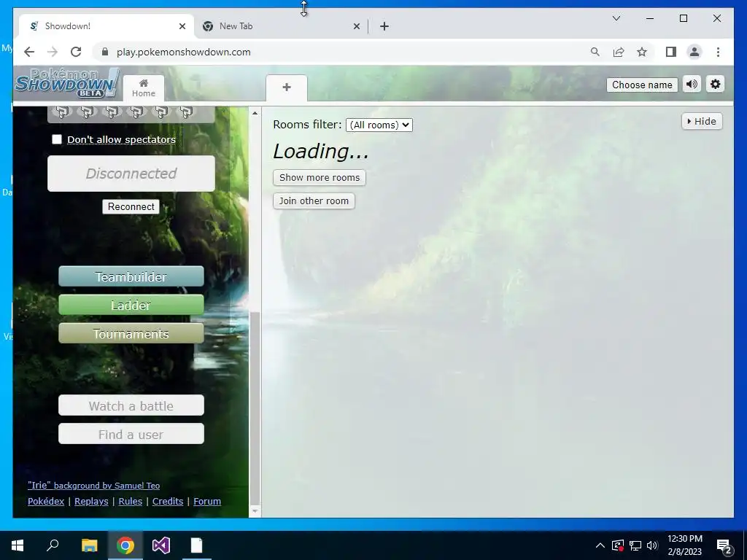Open the Chrome three-dot menu
This screenshot has width=747, height=560.
coord(718,52)
